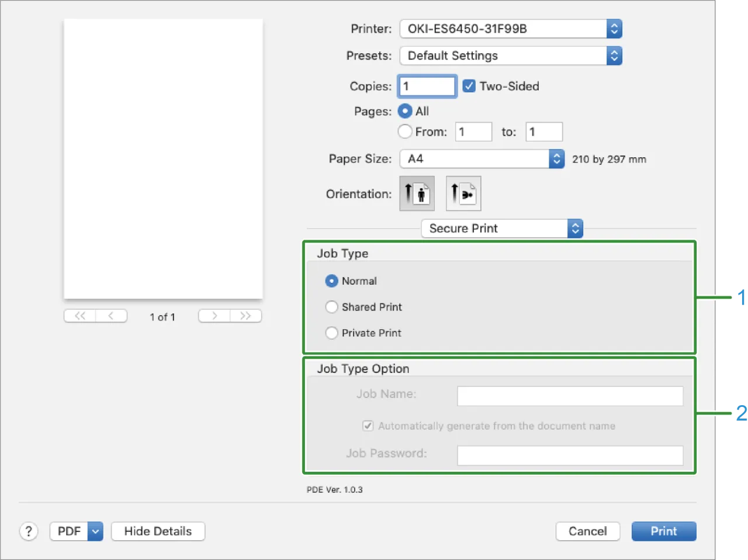This screenshot has width=748, height=560.
Task: Choose the Private Print radio button
Action: [x=332, y=333]
